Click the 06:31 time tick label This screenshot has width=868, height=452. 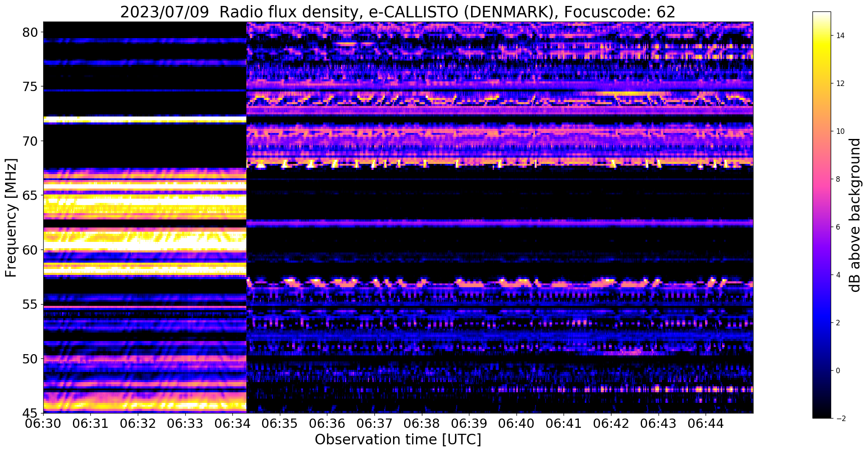(90, 423)
